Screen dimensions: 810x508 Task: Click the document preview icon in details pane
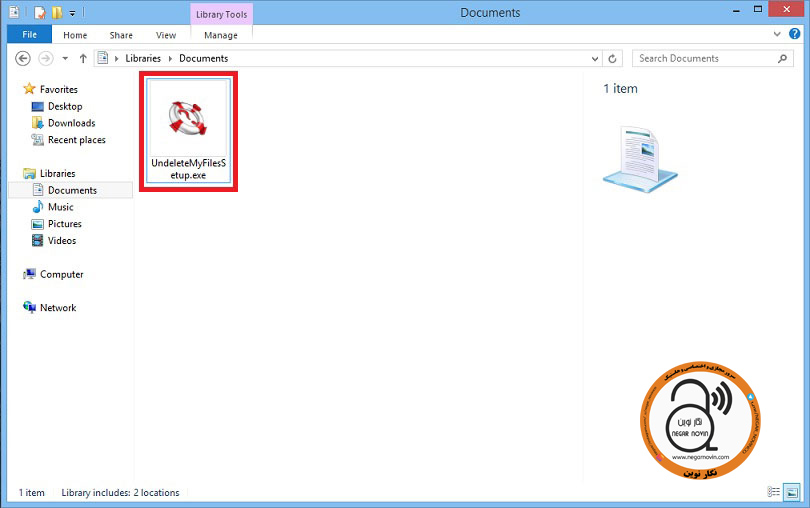640,159
